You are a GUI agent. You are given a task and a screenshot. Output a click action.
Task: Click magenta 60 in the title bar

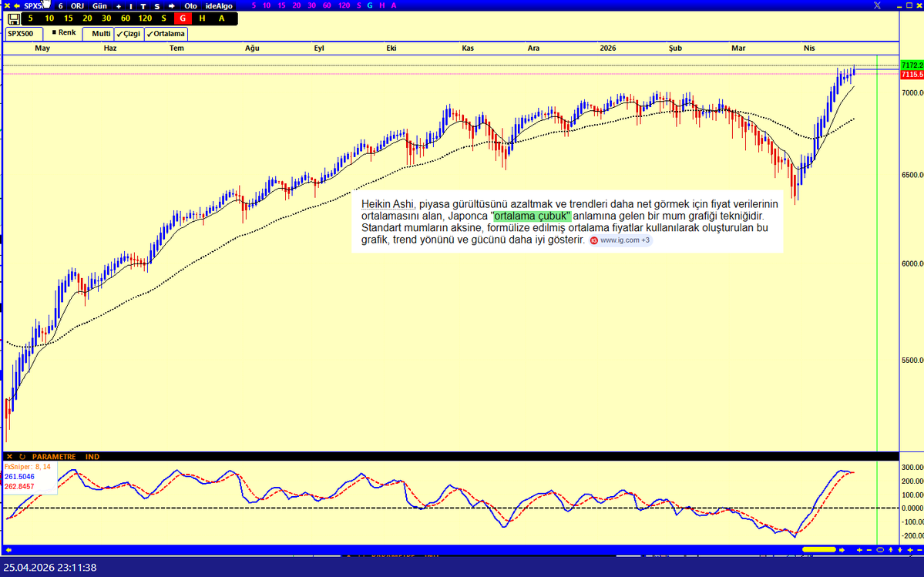pos(327,5)
